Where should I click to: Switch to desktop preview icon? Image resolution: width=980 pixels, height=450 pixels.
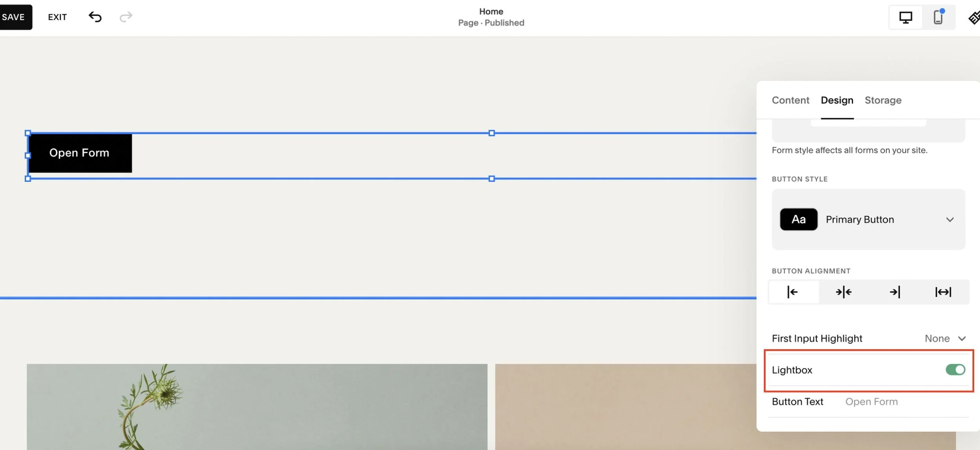click(906, 17)
